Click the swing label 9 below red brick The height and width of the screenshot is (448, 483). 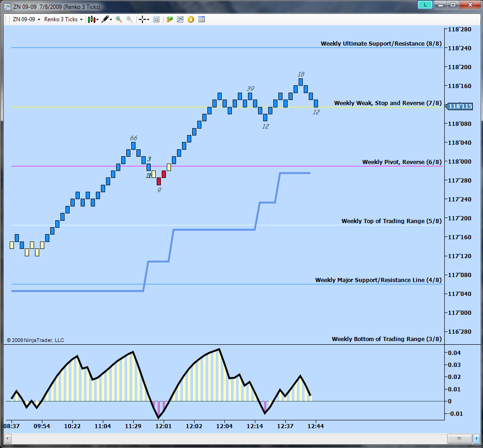coord(159,190)
